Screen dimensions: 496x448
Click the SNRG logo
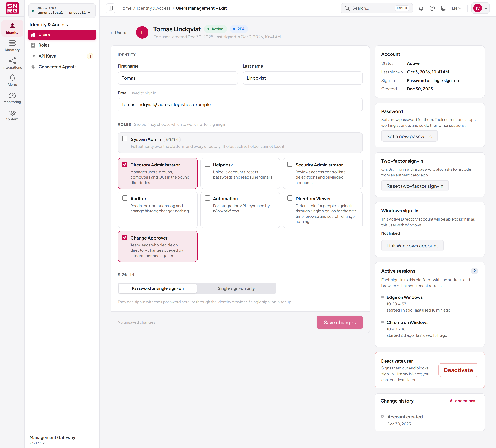(x=12, y=8)
